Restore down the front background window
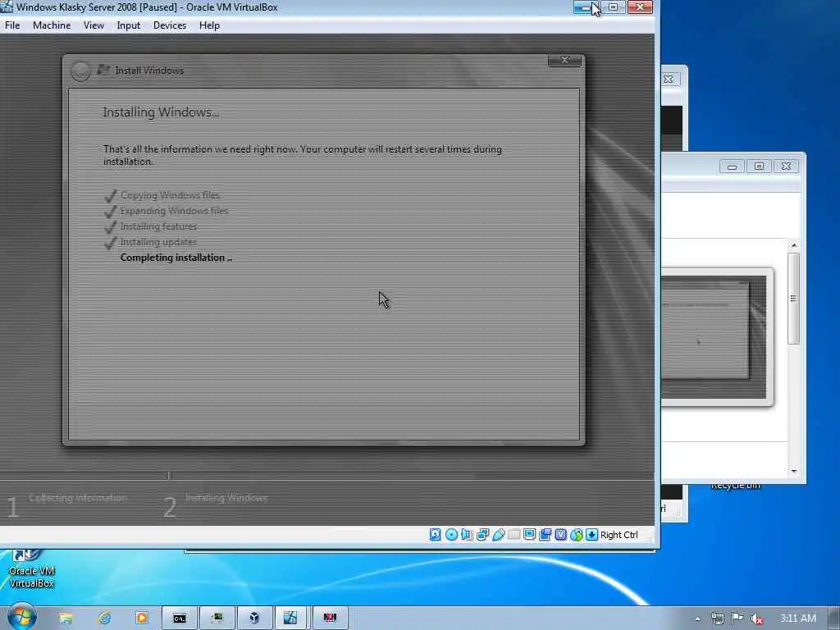Viewport: 840px width, 630px height. pos(759,167)
